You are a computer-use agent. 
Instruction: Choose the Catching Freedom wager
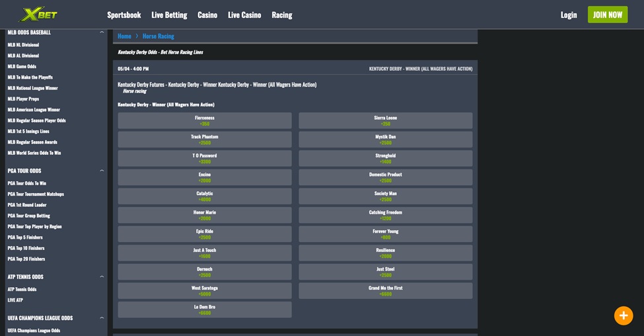tap(385, 215)
